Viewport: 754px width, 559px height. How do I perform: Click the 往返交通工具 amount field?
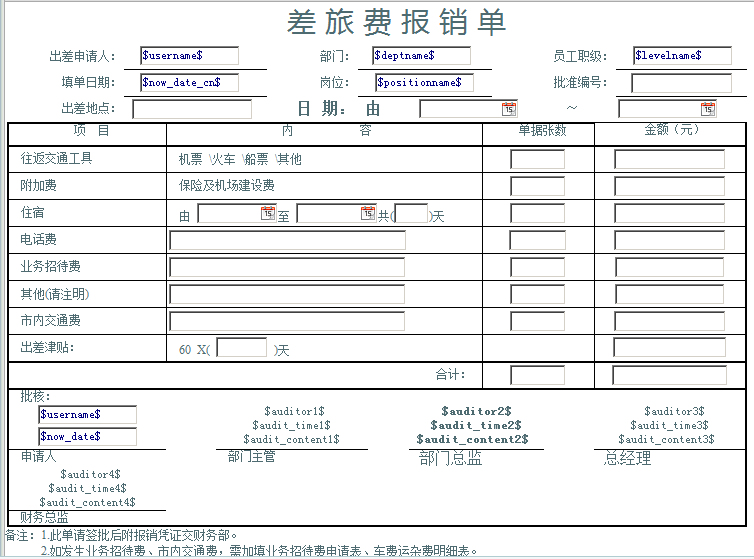pyautogui.click(x=669, y=159)
